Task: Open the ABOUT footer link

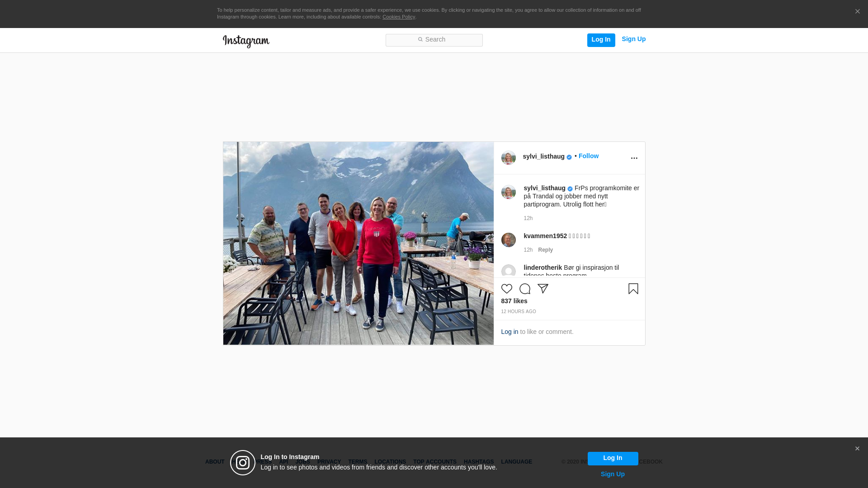Action: (215, 462)
